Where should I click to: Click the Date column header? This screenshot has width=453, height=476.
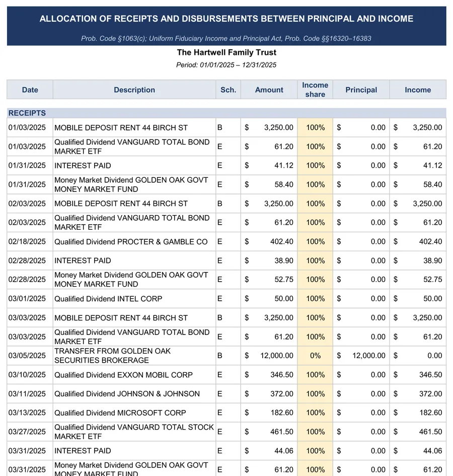30,90
